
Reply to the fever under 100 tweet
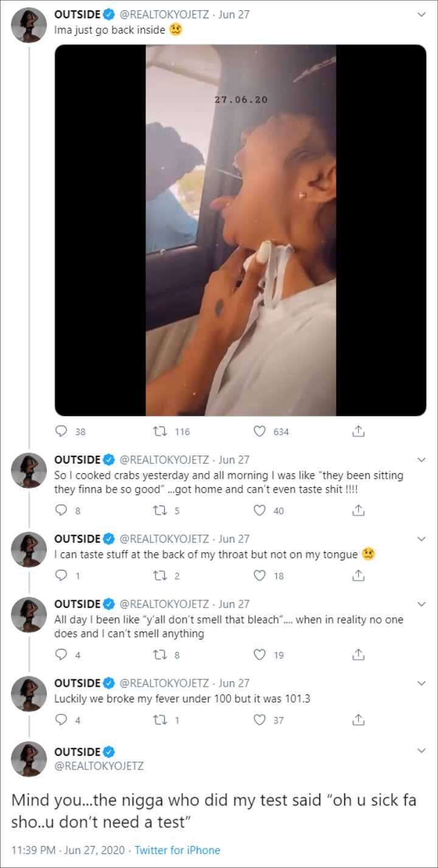[x=61, y=720]
